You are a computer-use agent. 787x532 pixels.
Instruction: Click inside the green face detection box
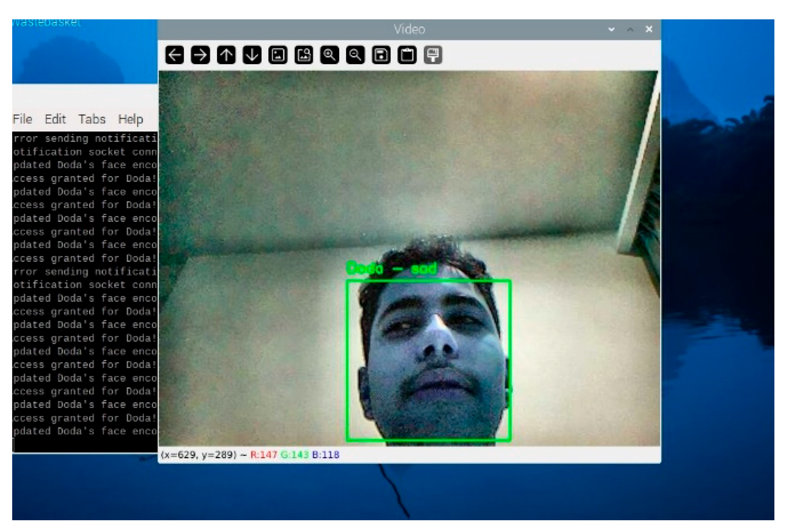428,360
